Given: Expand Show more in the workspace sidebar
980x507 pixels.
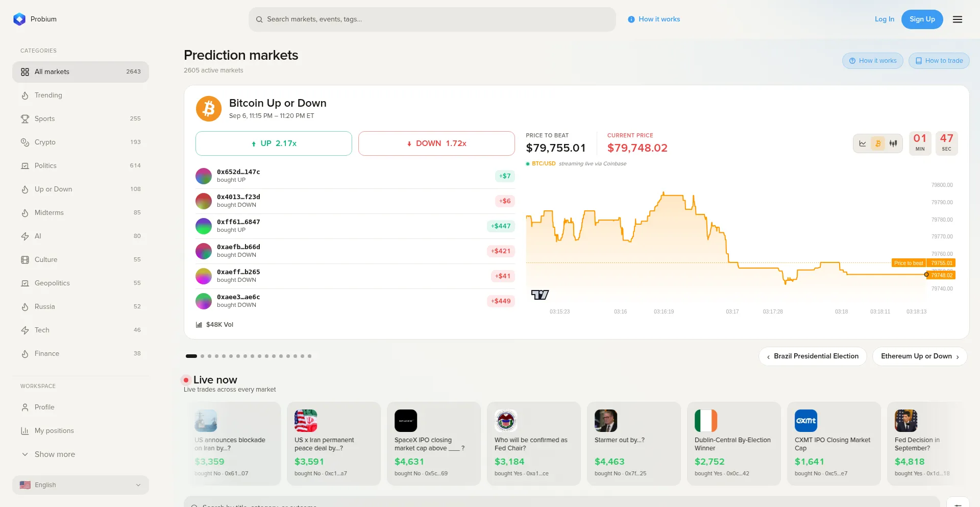Looking at the screenshot, I should coord(81,454).
